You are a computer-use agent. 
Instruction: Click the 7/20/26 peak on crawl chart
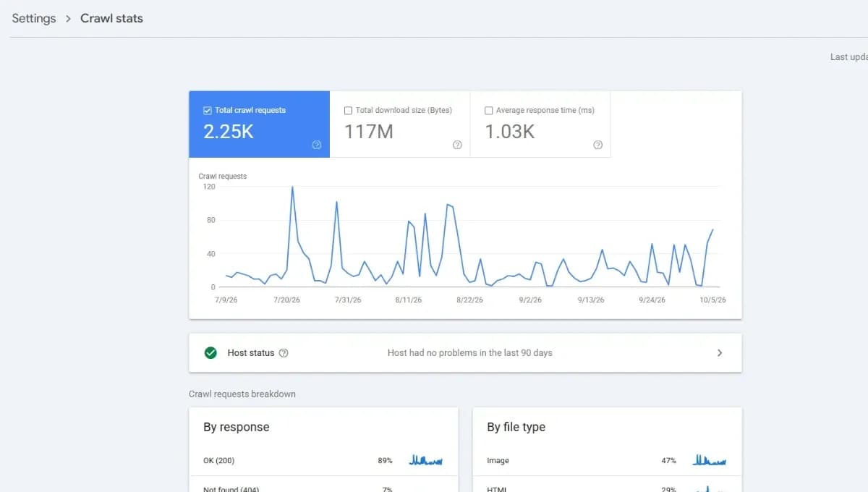click(292, 187)
